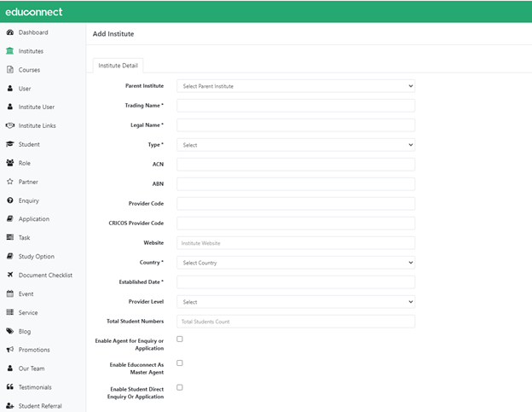Open the Parent Institute dropdown
The image size is (532, 412).
tap(295, 86)
